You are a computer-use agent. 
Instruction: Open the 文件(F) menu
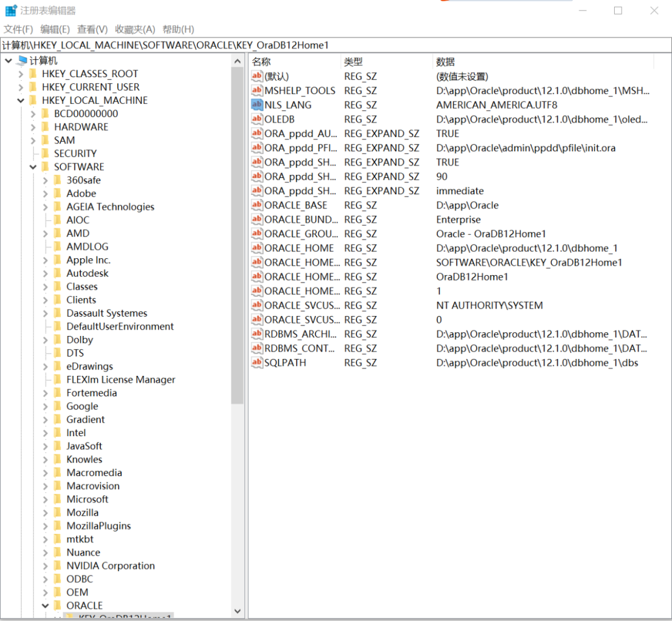(x=19, y=29)
